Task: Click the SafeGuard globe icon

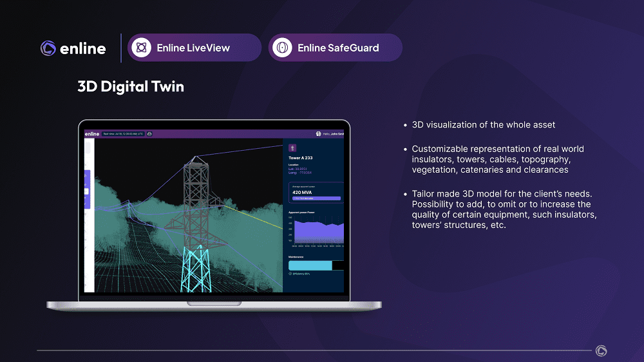Action: click(x=282, y=48)
